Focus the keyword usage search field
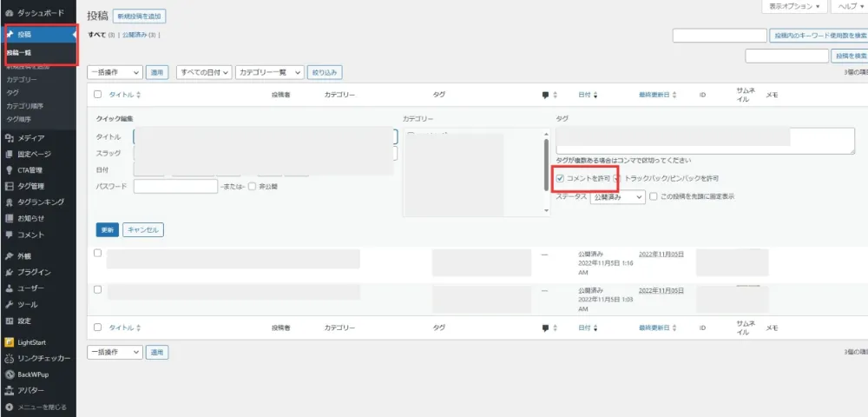Viewport: 868px width, 417px height. click(x=720, y=36)
